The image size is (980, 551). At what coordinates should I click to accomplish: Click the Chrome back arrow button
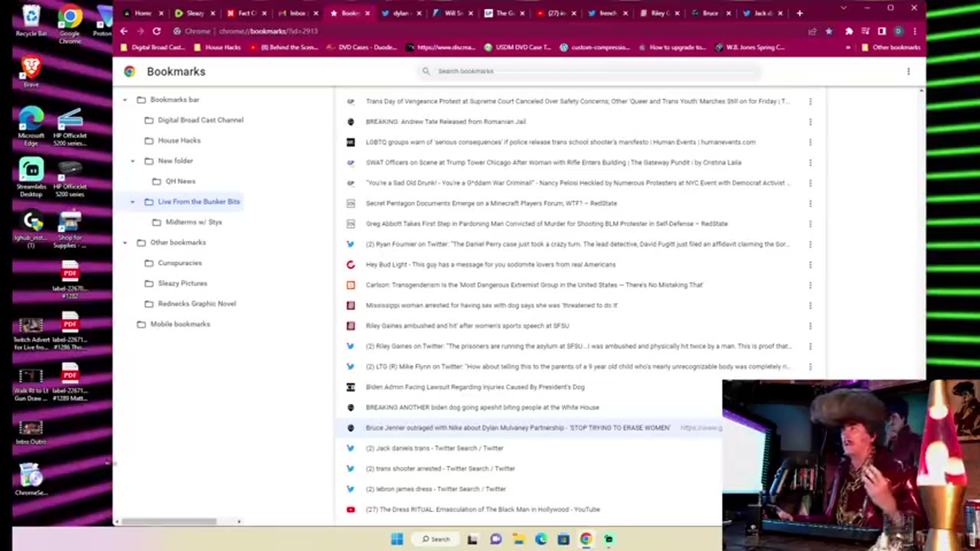124,31
